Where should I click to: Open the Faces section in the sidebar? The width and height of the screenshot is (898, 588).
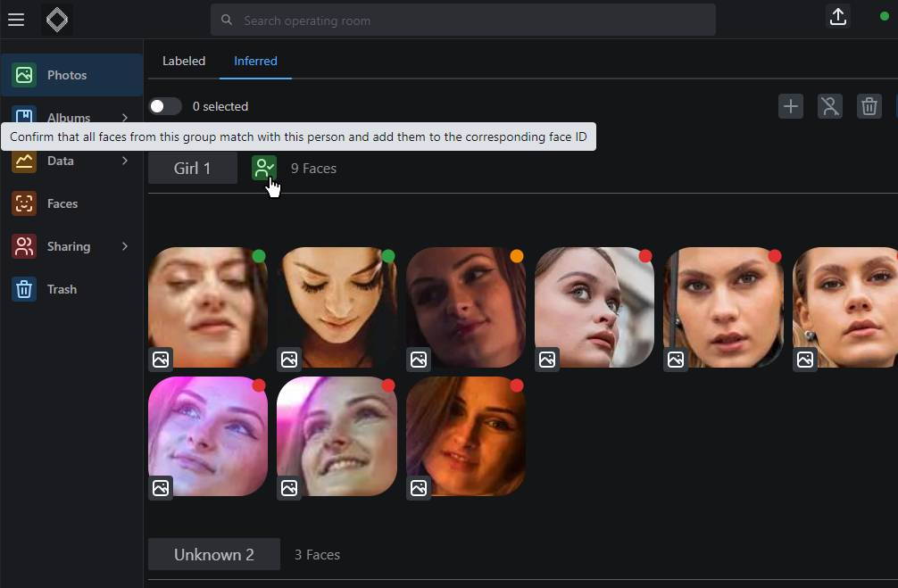(62, 203)
